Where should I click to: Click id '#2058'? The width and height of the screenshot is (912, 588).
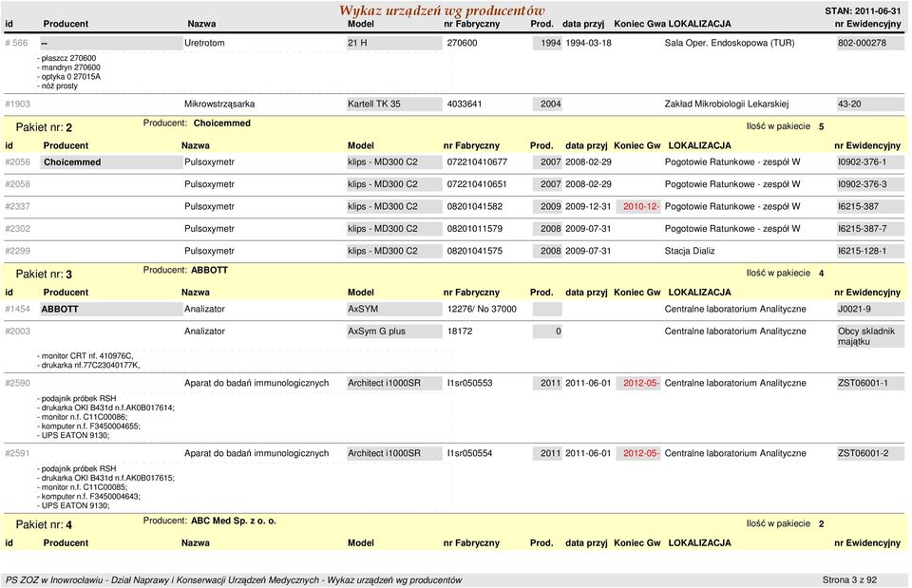(17, 184)
